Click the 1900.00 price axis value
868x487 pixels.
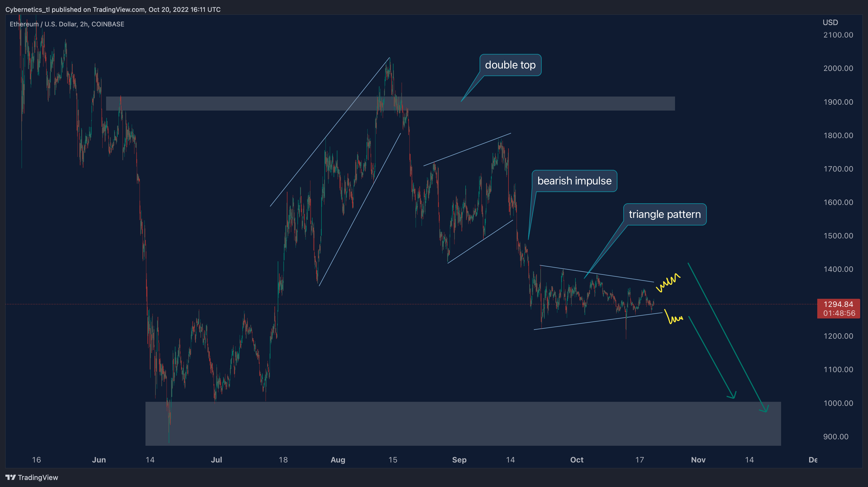tap(838, 102)
